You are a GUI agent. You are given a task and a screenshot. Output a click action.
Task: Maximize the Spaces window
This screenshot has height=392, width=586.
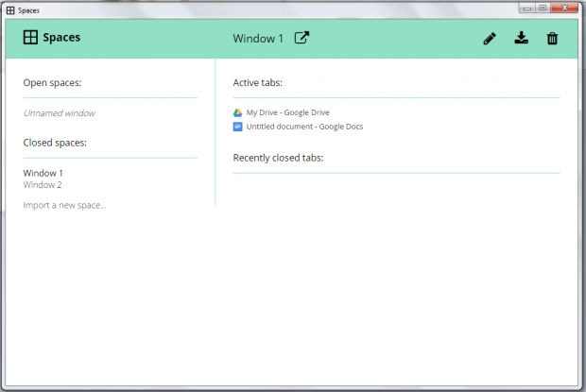(x=543, y=9)
